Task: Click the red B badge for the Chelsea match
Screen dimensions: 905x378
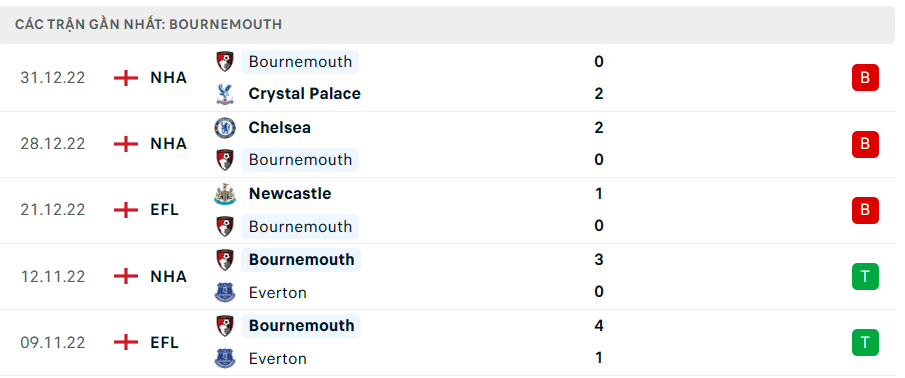Action: point(865,144)
